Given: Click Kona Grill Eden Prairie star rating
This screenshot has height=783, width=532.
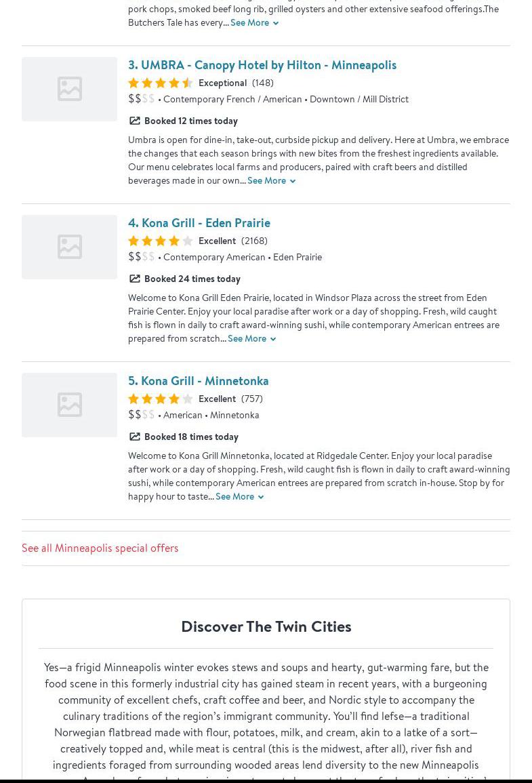Looking at the screenshot, I should 161,241.
